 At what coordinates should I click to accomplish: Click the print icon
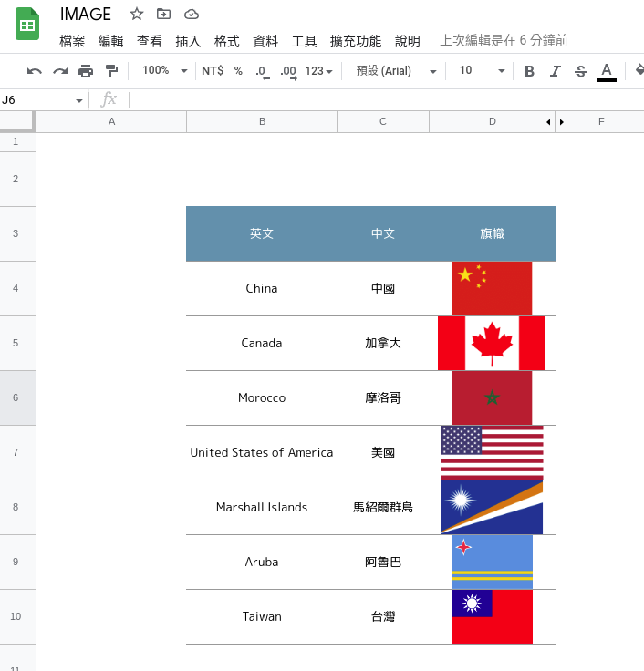(86, 70)
